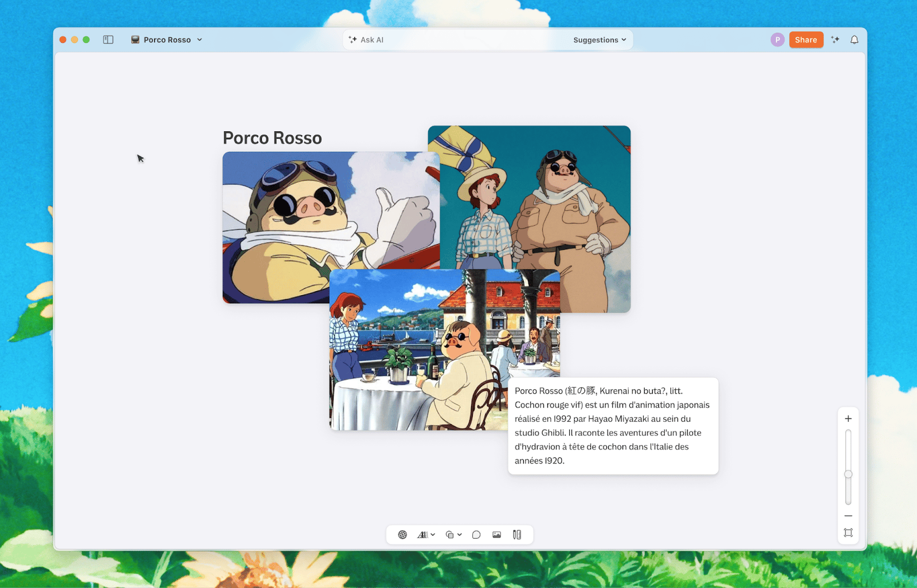This screenshot has width=917, height=588.
Task: Toggle the sidebar panel icon
Action: (108, 40)
